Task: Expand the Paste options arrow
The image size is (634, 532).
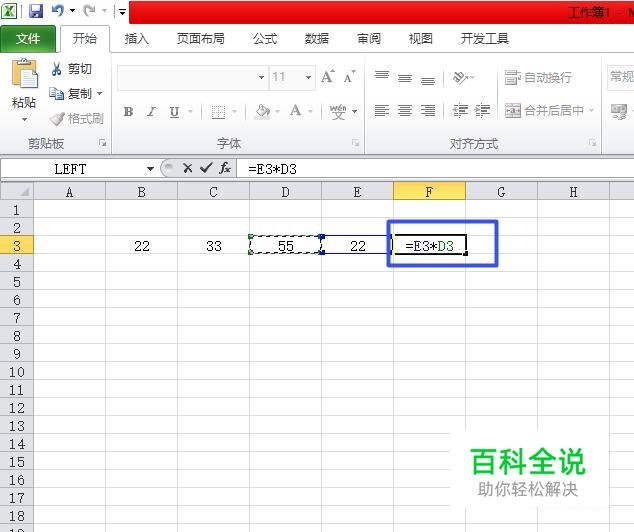Action: (24, 120)
